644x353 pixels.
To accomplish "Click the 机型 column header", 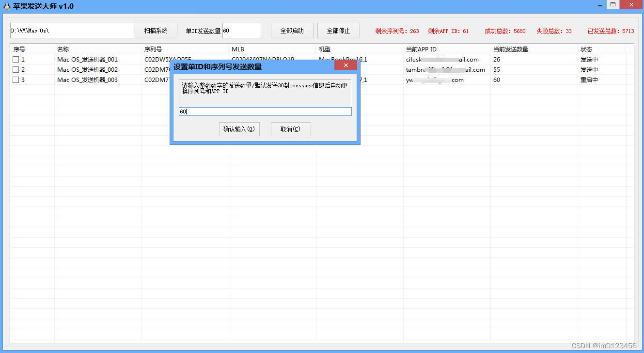I will (360, 49).
